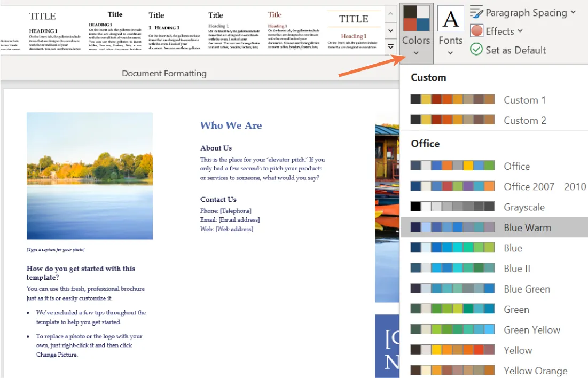Viewport: 588px width, 378px height.
Task: Open the Effects dropdown chevron
Action: pyautogui.click(x=520, y=31)
